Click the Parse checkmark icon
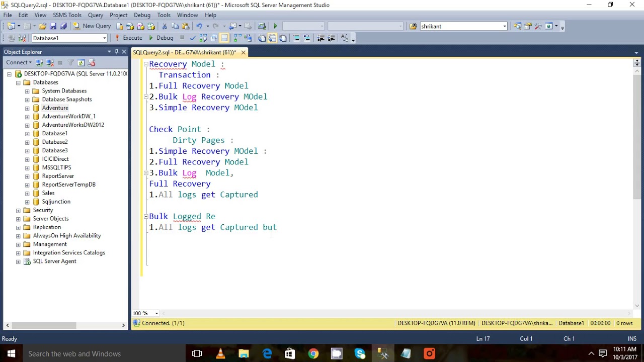644x362 pixels. point(193,38)
